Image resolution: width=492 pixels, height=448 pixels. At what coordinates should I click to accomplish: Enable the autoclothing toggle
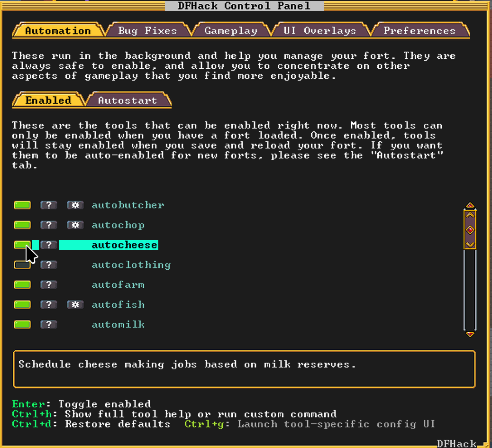pos(22,265)
